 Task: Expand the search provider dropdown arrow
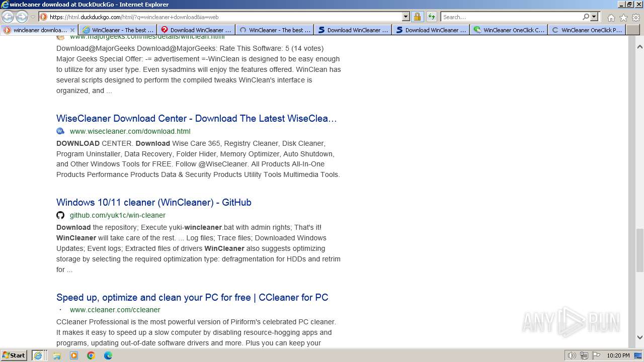click(x=594, y=17)
